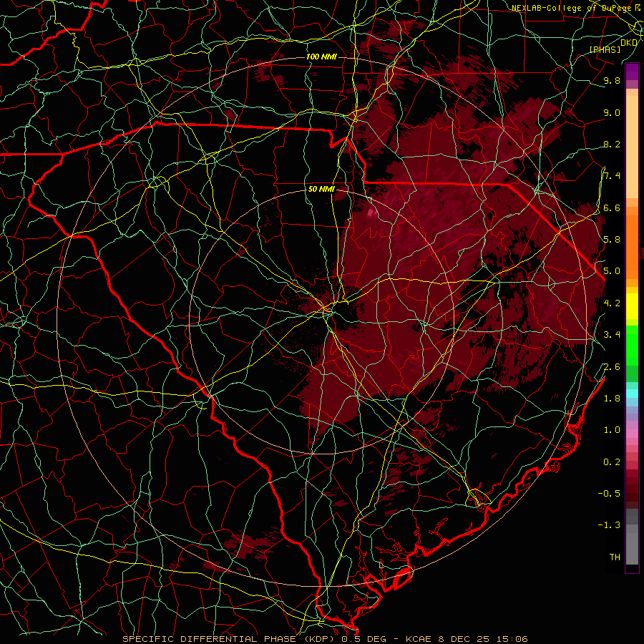The width and height of the screenshot is (644, 644).
Task: Click the [PHAS] unit label above color bar
Action: tap(605, 49)
